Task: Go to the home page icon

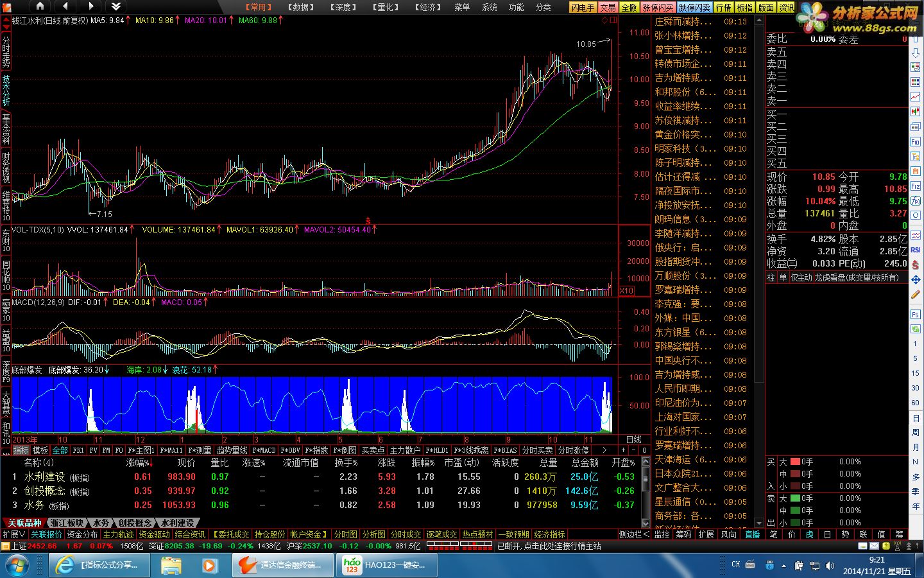Action: click(40, 6)
